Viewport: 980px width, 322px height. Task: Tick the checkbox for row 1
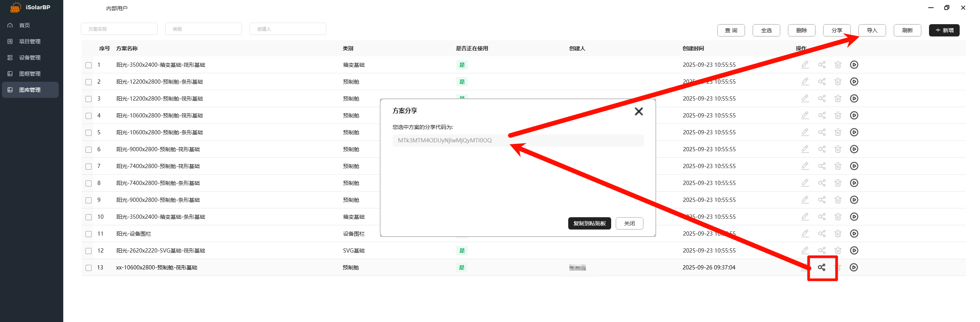point(89,65)
